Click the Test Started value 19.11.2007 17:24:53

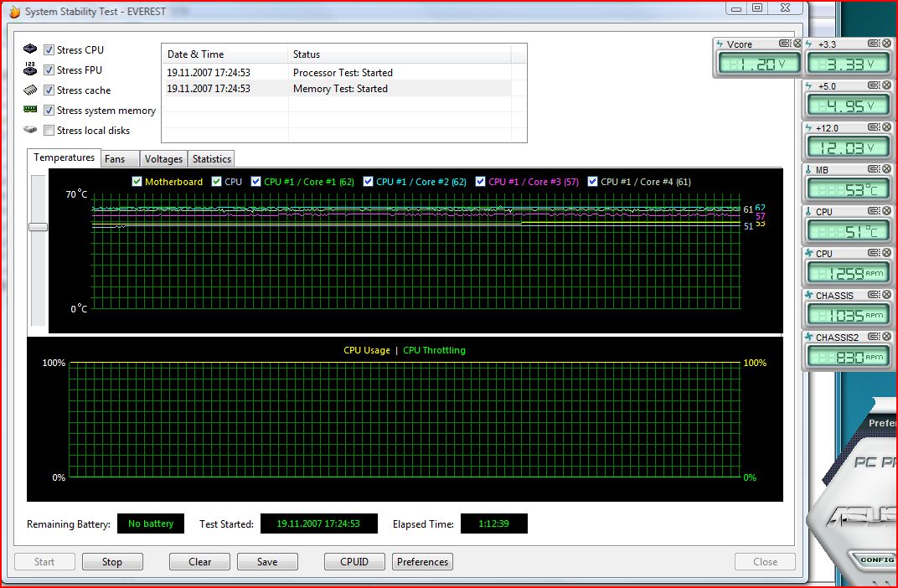click(x=318, y=524)
